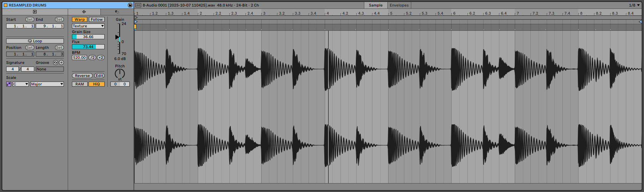Open the Pitch and Time utilities tab
This screenshot has width=644, height=192.
[x=117, y=12]
